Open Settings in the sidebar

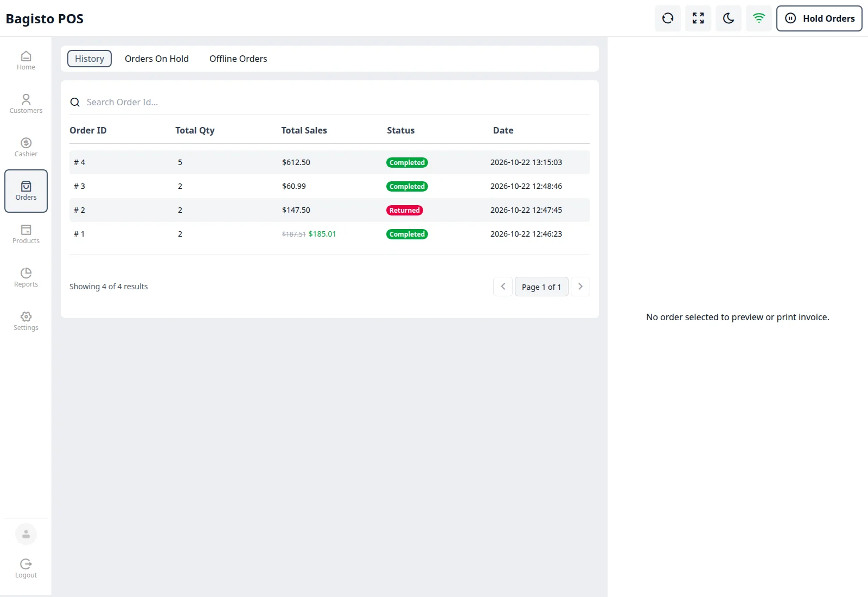click(x=26, y=321)
